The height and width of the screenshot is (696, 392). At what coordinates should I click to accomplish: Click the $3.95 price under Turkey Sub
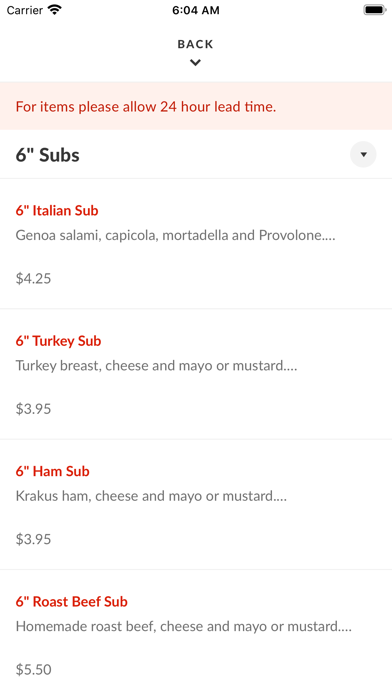click(x=33, y=409)
